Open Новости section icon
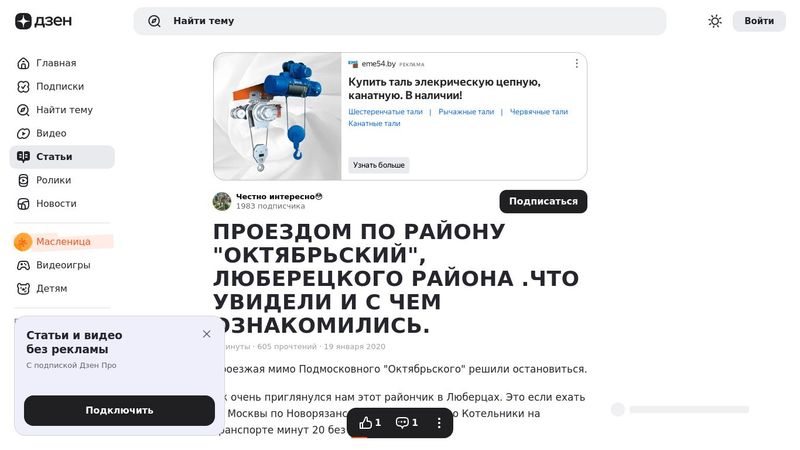The width and height of the screenshot is (800, 450). click(x=23, y=204)
